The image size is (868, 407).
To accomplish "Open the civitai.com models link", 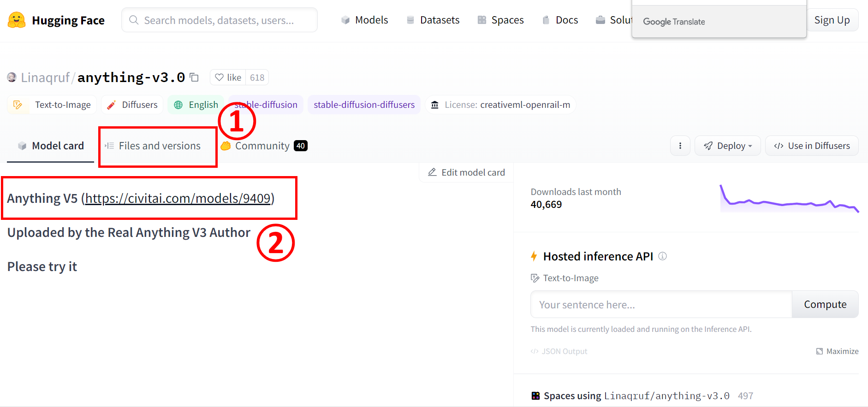I will (x=178, y=198).
